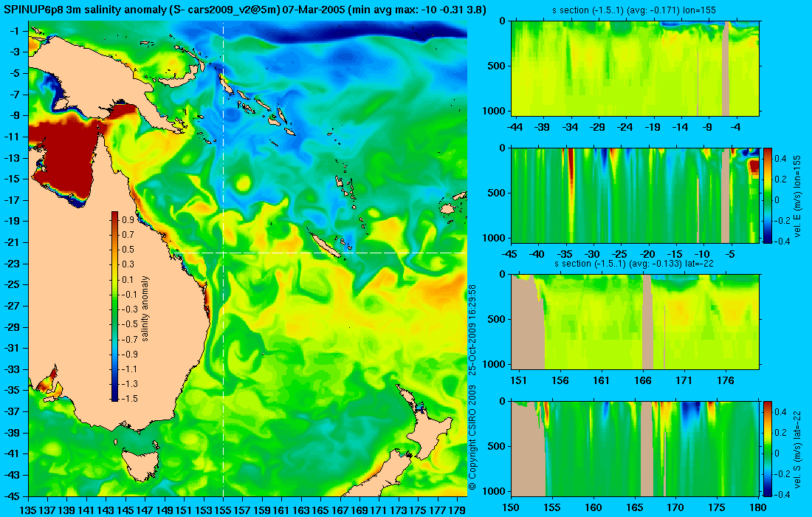Click the "135" label on the main map's longitude axis
The height and width of the screenshot is (517, 812).
tap(27, 510)
